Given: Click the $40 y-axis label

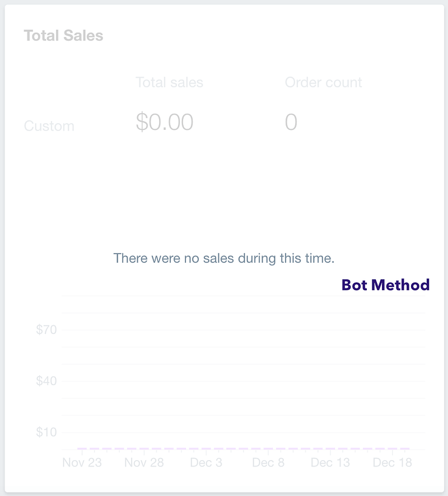Looking at the screenshot, I should point(46,381).
